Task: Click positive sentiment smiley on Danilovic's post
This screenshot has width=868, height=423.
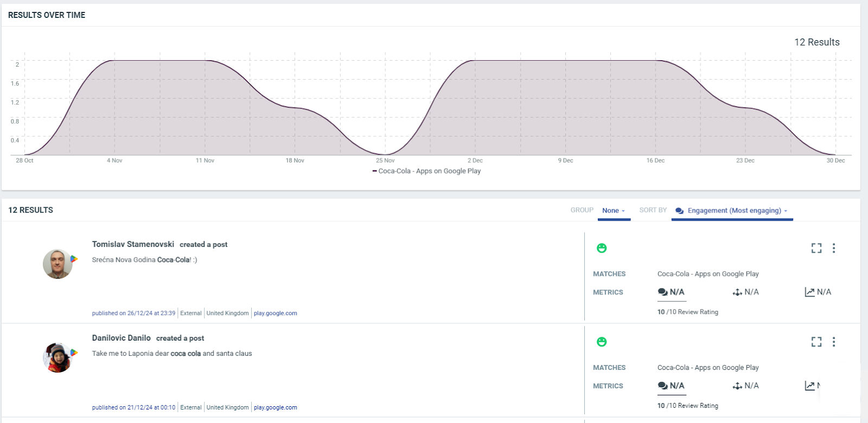Action: pos(602,342)
